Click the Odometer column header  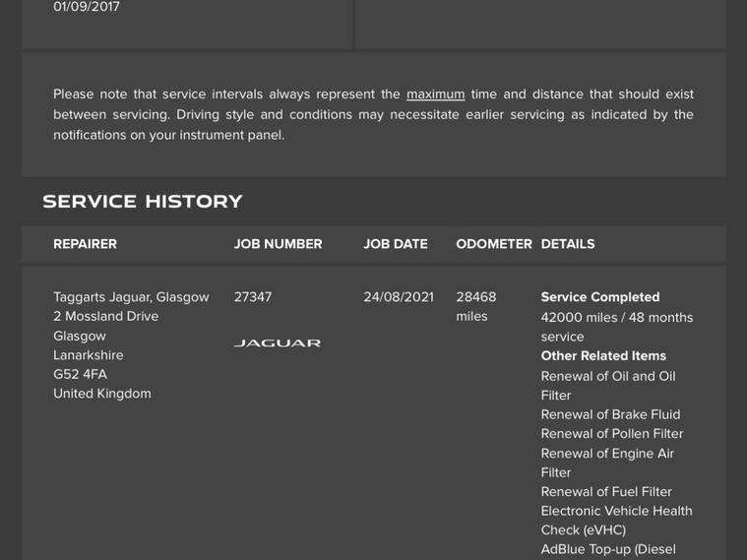[x=493, y=244]
